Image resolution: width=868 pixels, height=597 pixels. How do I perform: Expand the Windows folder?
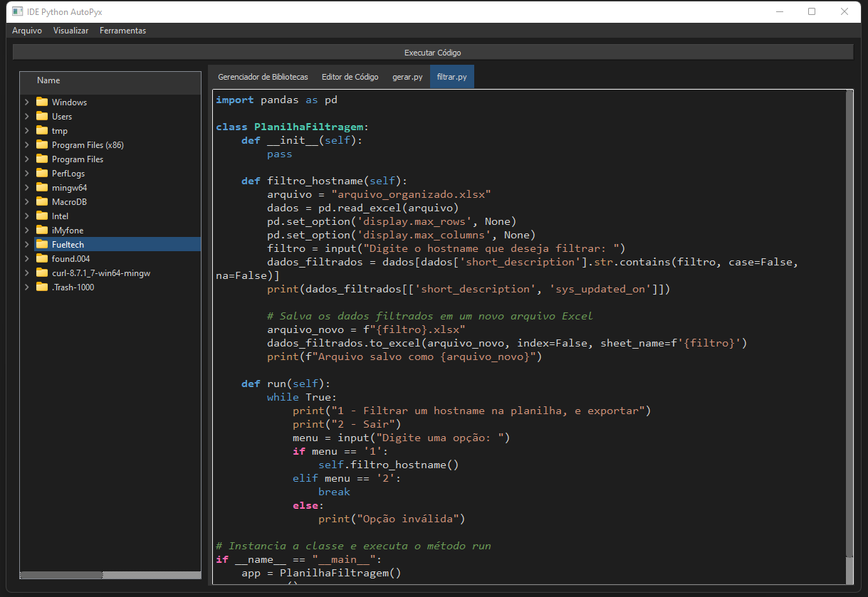click(27, 102)
